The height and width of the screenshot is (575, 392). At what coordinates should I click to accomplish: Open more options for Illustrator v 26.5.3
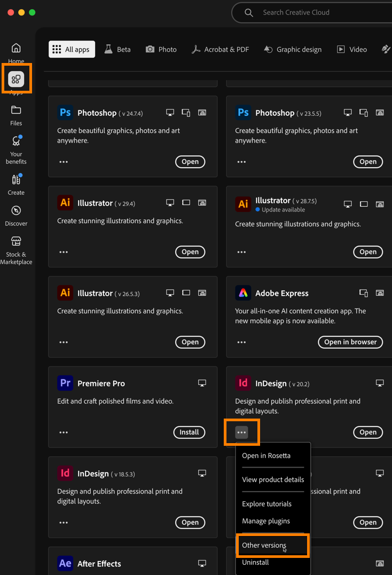(64, 342)
